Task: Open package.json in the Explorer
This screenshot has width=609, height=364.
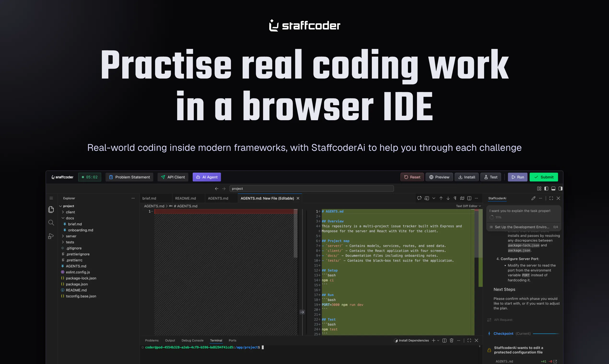Action: pos(77,284)
